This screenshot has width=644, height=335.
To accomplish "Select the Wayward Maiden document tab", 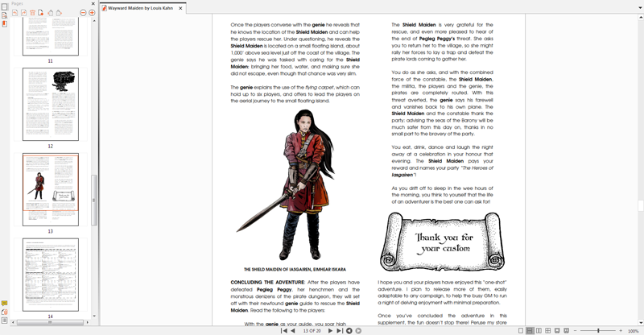I will click(141, 7).
